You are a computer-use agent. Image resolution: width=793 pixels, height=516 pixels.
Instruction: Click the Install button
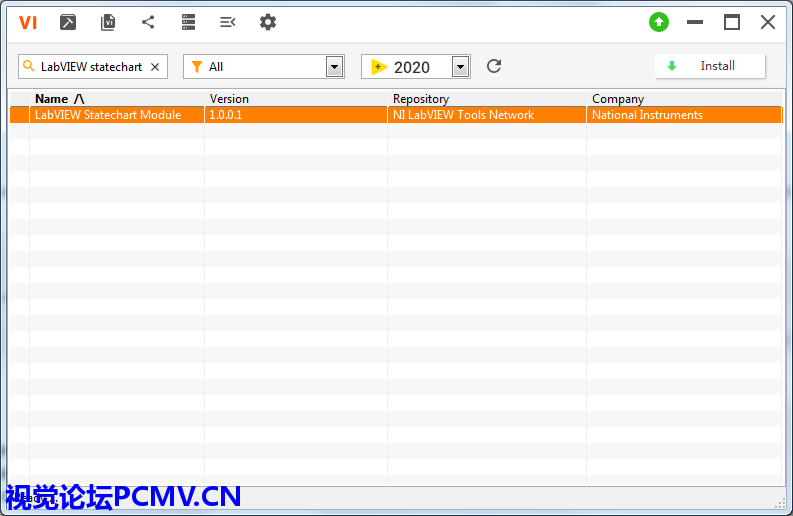point(710,66)
